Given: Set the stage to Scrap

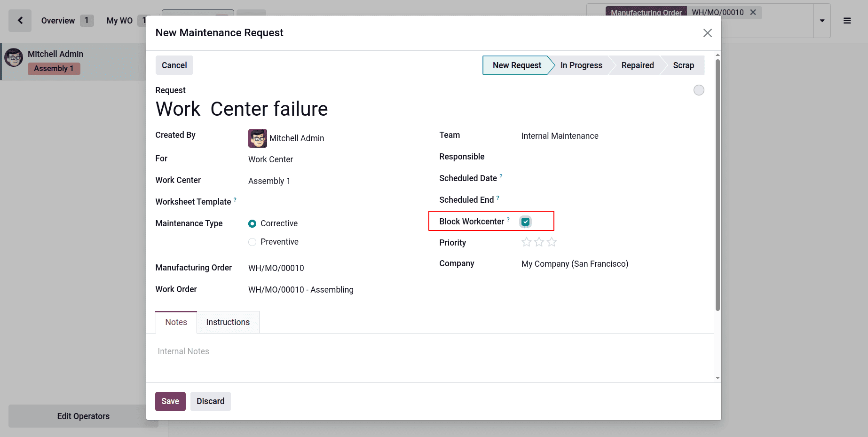Looking at the screenshot, I should pos(683,65).
